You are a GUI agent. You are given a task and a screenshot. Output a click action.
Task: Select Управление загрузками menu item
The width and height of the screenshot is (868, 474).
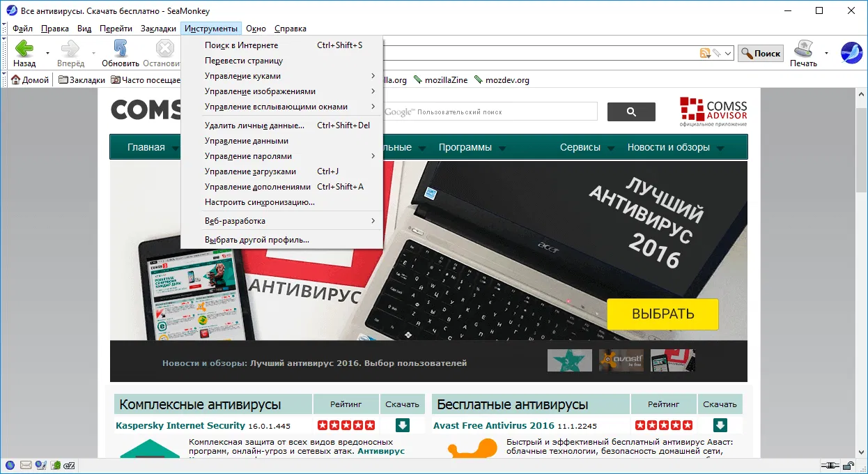pyautogui.click(x=281, y=171)
